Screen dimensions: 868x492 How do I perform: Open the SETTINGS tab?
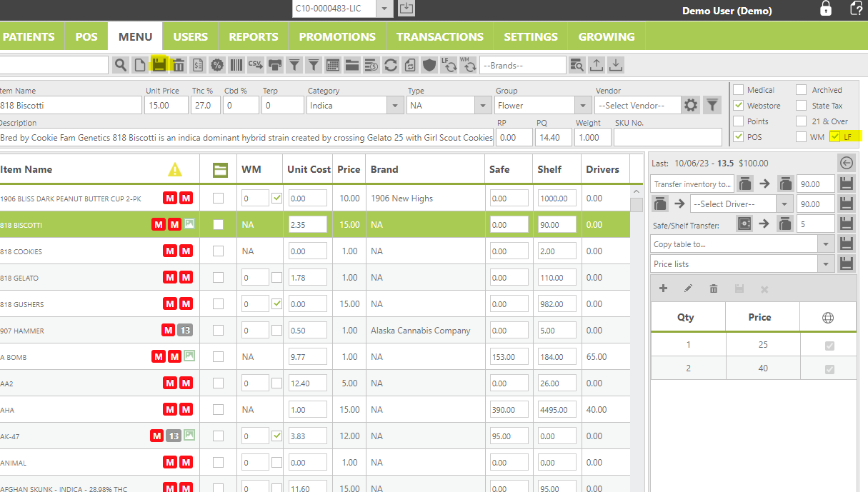pos(531,36)
